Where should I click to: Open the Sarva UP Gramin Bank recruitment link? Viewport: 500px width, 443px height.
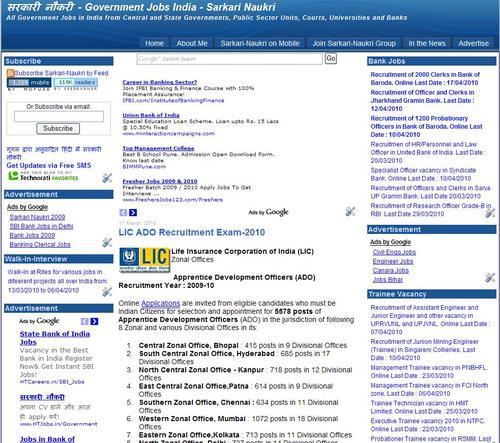(430, 192)
